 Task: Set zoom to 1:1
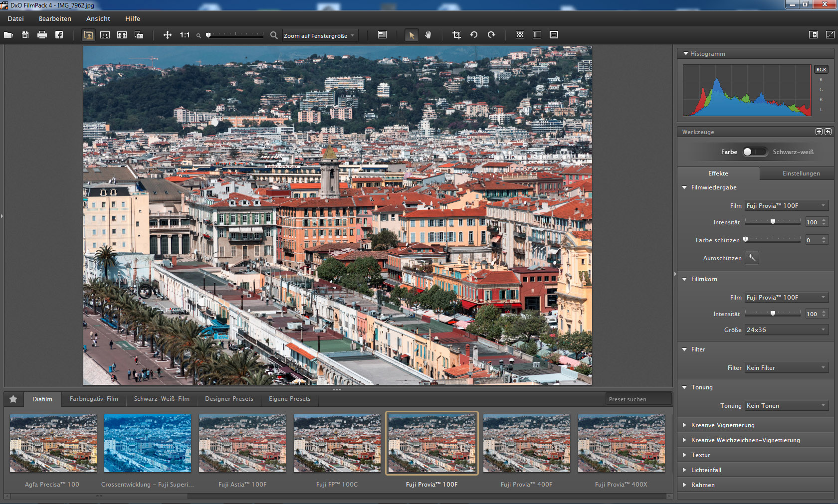coord(185,35)
